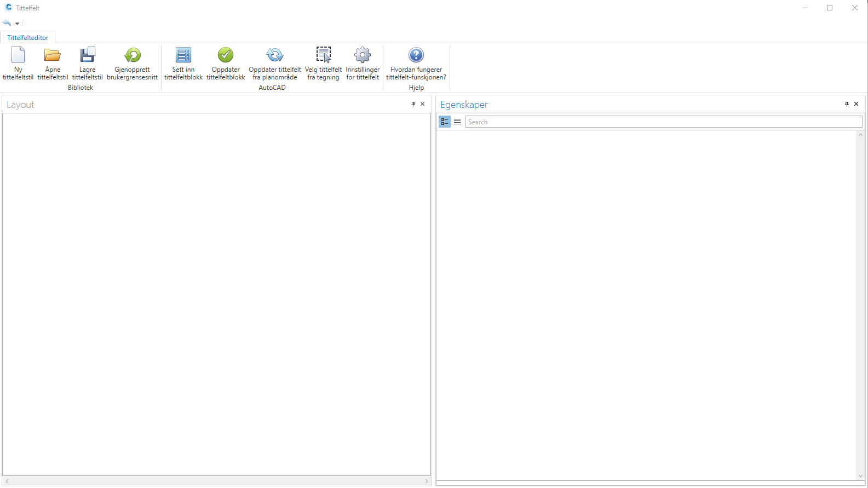Choose Velg tittelfelt fra tegning

tap(323, 55)
